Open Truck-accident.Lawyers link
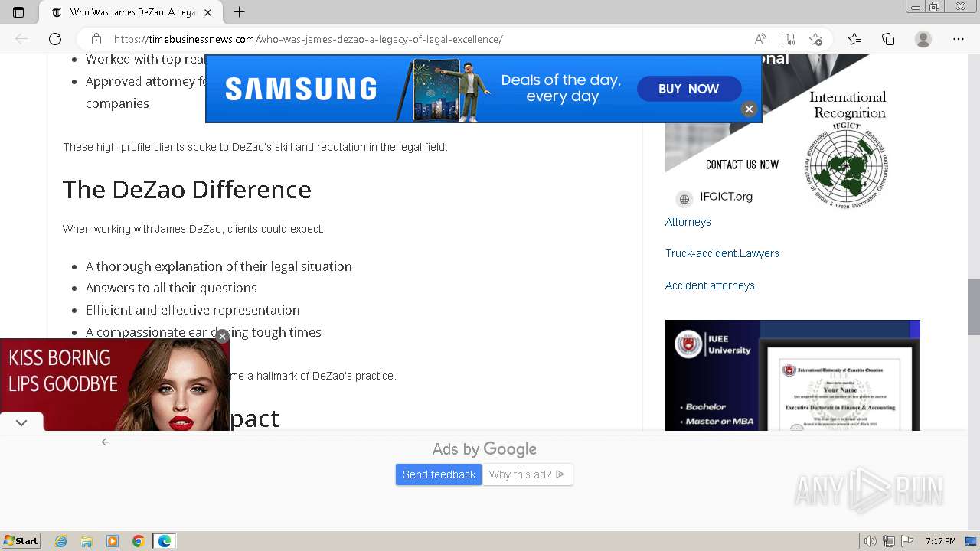This screenshot has width=980, height=551. pyautogui.click(x=722, y=253)
